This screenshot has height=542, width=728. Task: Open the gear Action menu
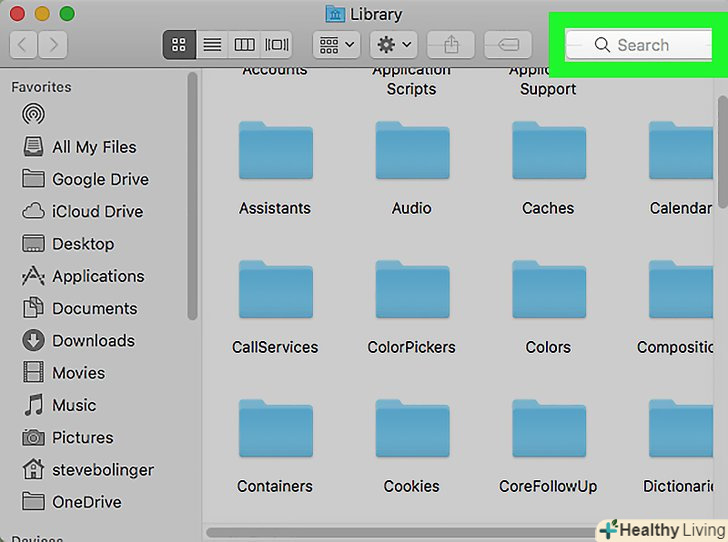pyautogui.click(x=394, y=45)
